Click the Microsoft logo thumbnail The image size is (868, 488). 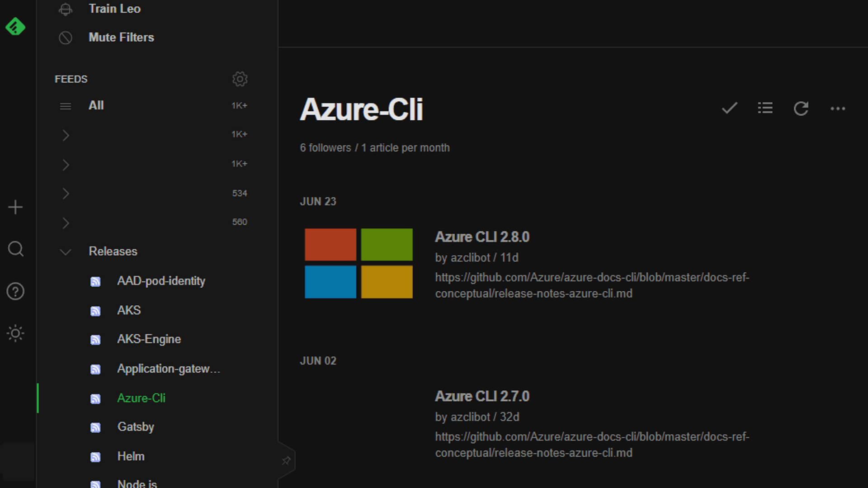coord(358,263)
